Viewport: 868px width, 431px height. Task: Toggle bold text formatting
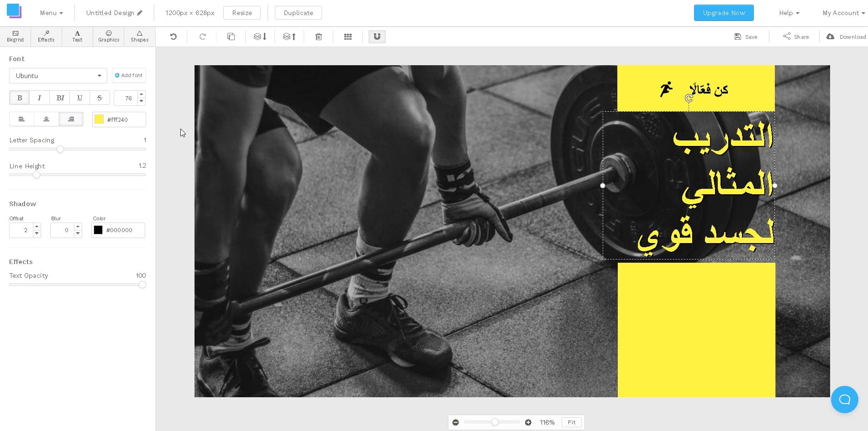point(20,98)
